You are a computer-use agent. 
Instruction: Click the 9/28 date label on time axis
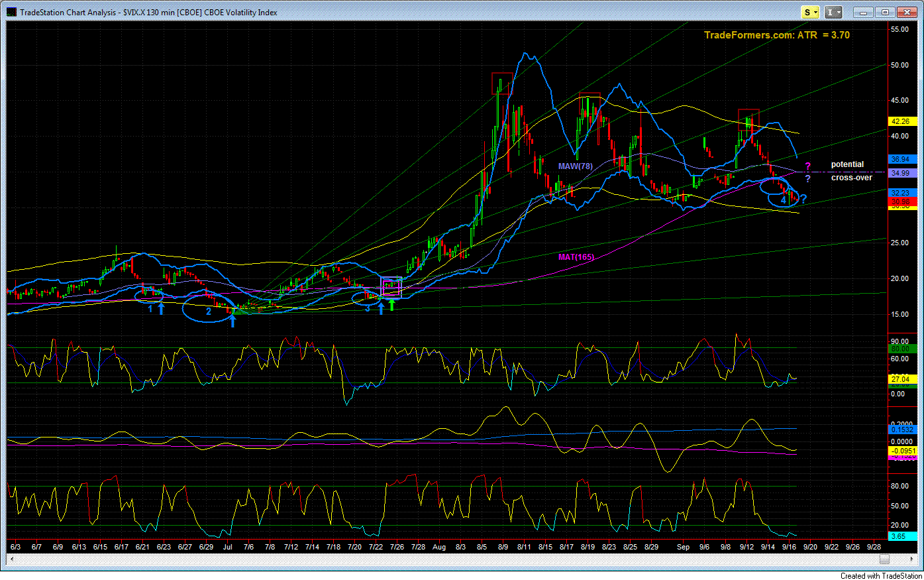(x=874, y=548)
